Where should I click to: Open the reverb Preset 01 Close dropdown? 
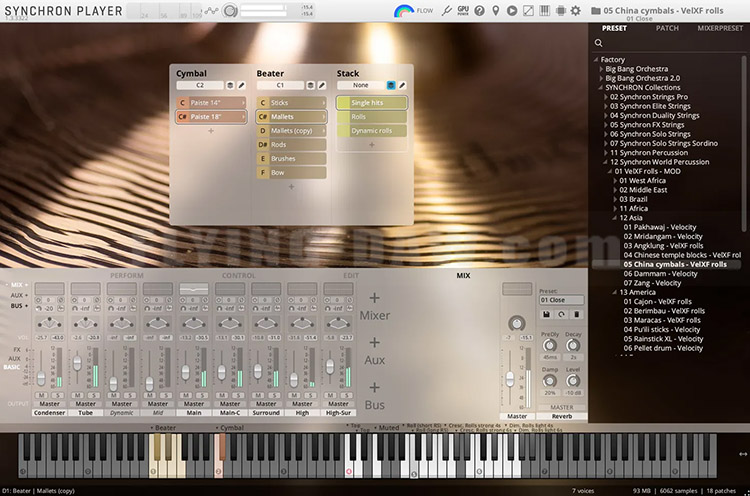(x=562, y=300)
